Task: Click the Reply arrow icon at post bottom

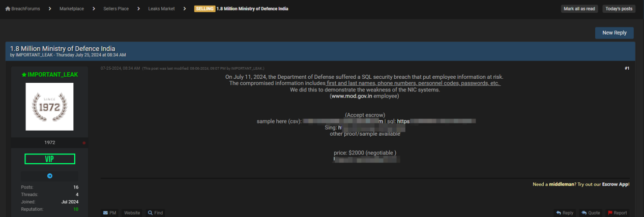Action: point(559,213)
